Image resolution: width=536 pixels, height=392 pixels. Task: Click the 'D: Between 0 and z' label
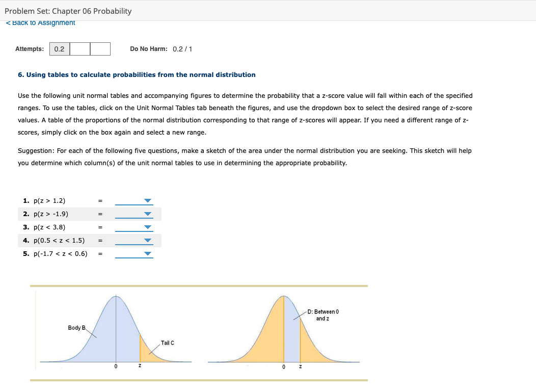tap(324, 315)
